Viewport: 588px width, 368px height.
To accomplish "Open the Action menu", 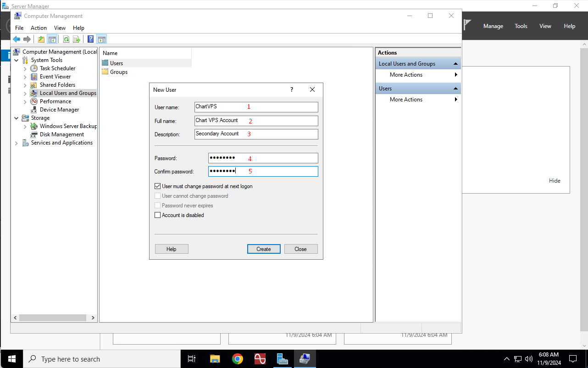I will click(39, 28).
